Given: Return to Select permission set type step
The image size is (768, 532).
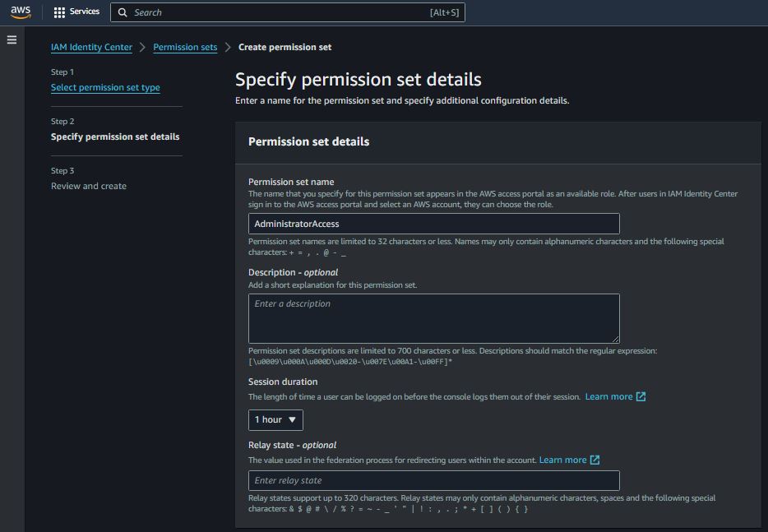Looking at the screenshot, I should [x=105, y=87].
